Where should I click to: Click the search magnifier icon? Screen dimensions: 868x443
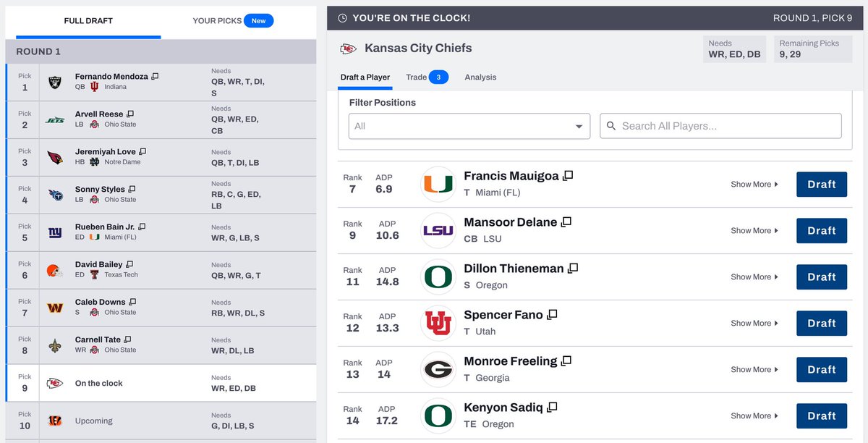tap(611, 126)
